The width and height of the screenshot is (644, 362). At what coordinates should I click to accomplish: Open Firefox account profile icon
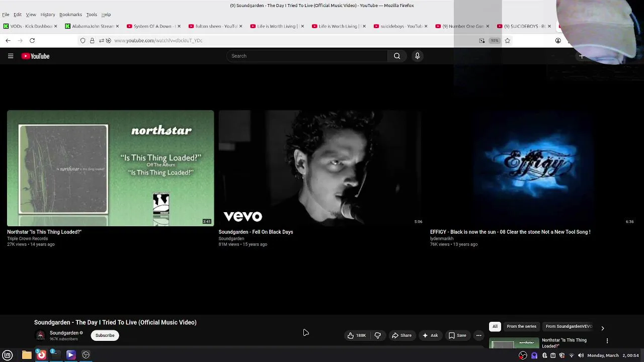click(x=558, y=40)
